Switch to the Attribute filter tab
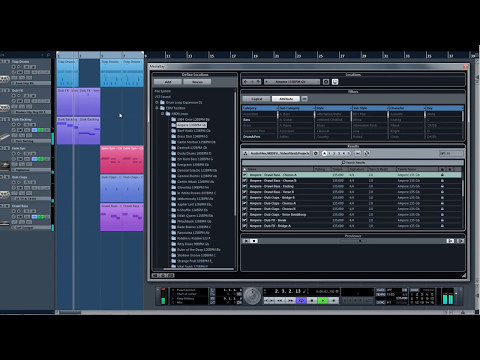The height and width of the screenshot is (360, 480). (286, 99)
